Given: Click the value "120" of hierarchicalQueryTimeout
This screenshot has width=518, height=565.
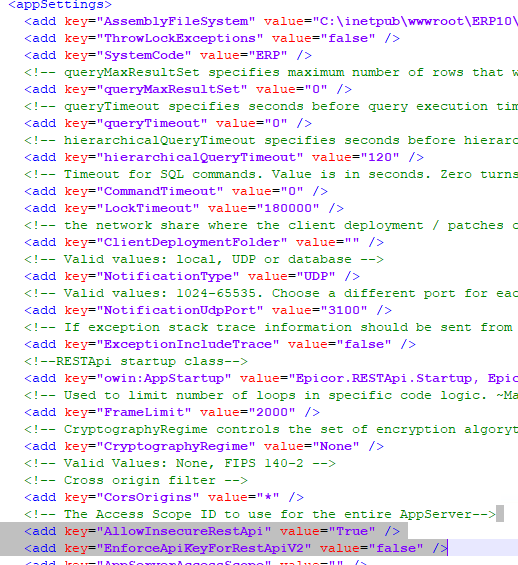Looking at the screenshot, I should (379, 157).
